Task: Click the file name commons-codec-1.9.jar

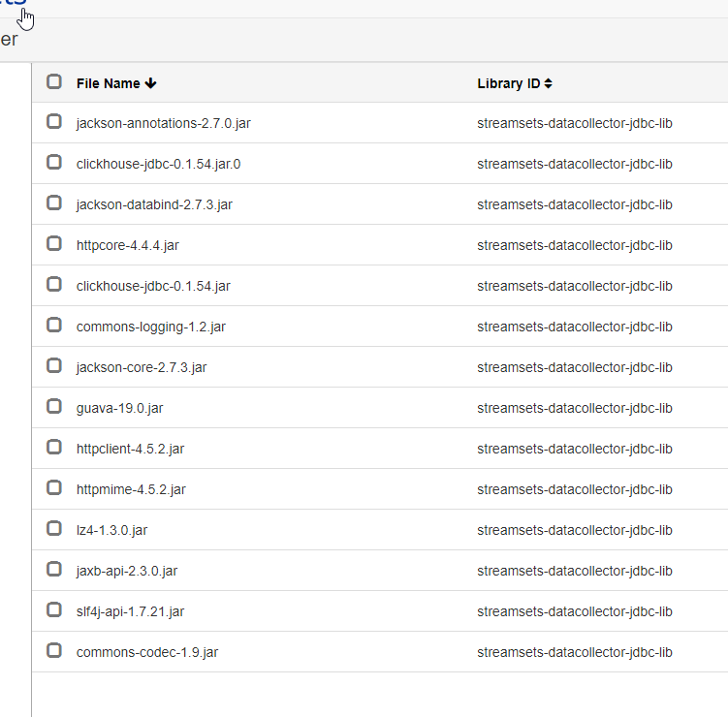Action: tap(147, 652)
